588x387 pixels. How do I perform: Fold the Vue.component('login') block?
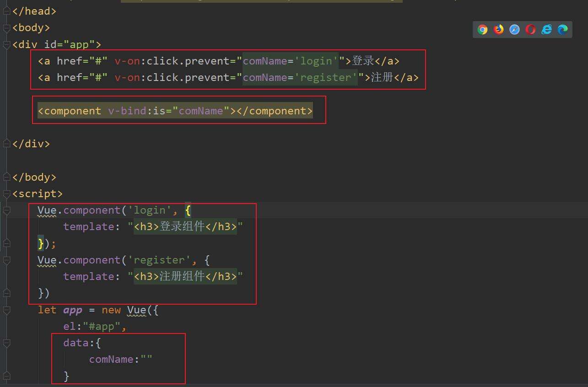(6, 210)
